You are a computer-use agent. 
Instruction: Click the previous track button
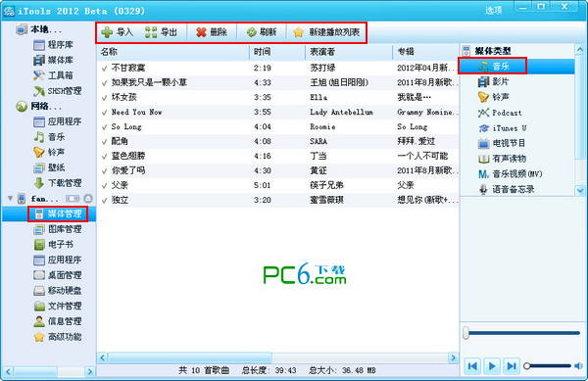pyautogui.click(x=472, y=365)
